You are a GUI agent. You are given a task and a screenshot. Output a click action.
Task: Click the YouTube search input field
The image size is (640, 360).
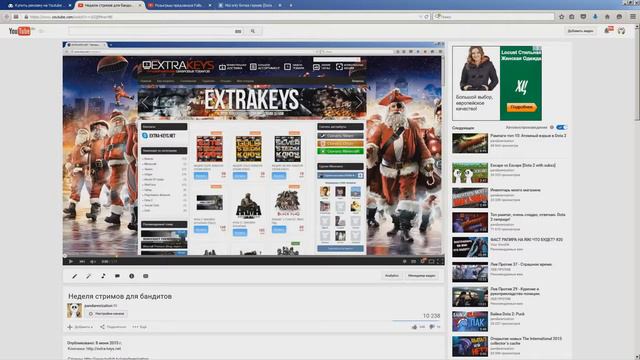[x=151, y=31]
